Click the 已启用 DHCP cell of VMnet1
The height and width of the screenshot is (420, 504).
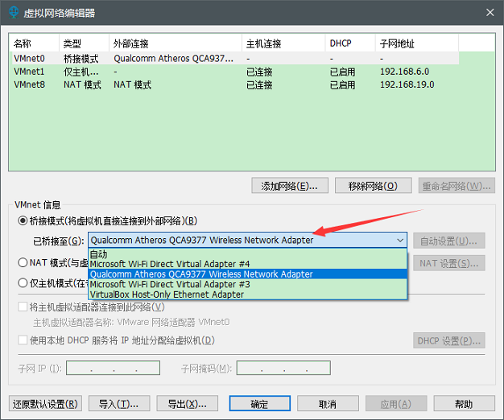point(343,72)
